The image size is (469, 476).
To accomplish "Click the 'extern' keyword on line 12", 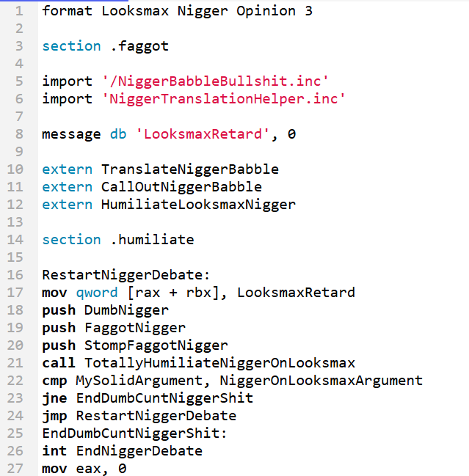I will pyautogui.click(x=67, y=205).
